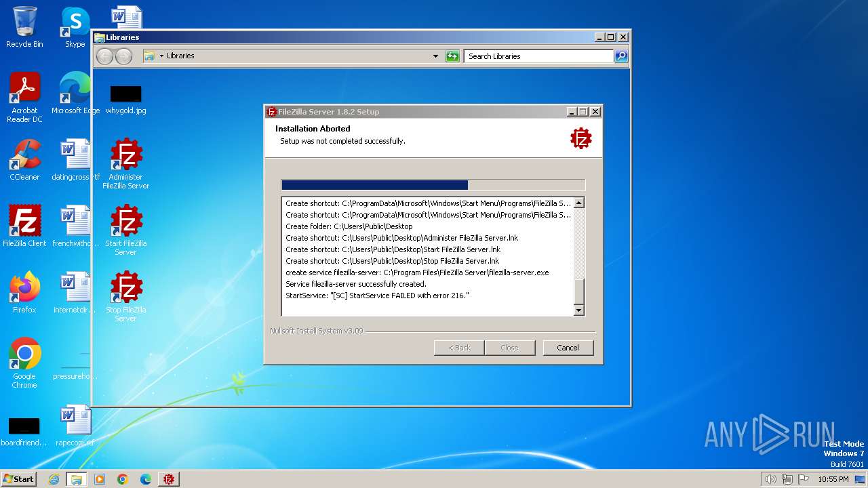Close the FileZilla Server Setup window
The image size is (868, 488).
(x=595, y=112)
